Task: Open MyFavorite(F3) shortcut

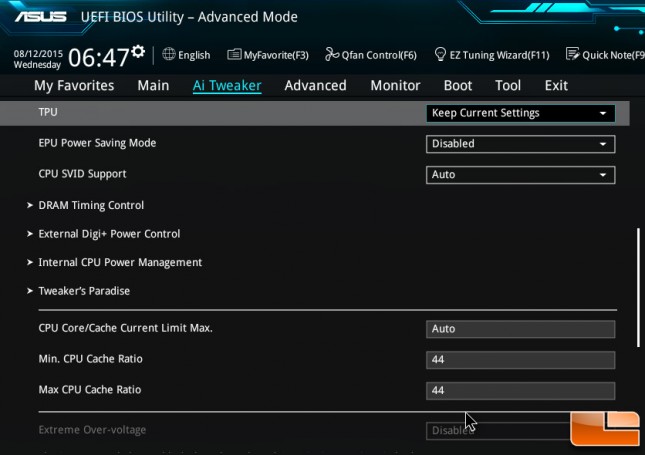Action: click(268, 55)
